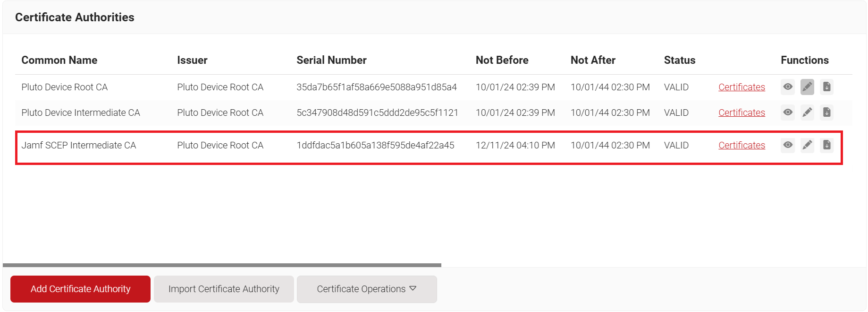
Task: Click the Serial Number column header
Action: pyautogui.click(x=331, y=60)
